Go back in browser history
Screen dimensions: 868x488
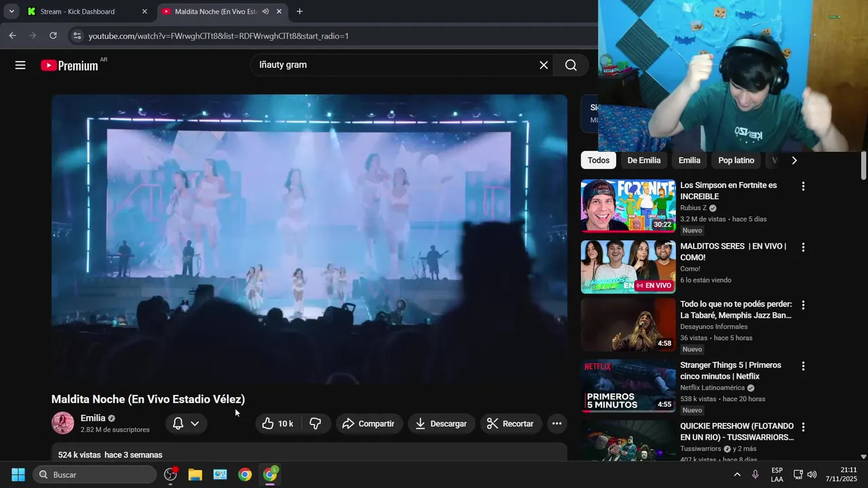coord(12,35)
